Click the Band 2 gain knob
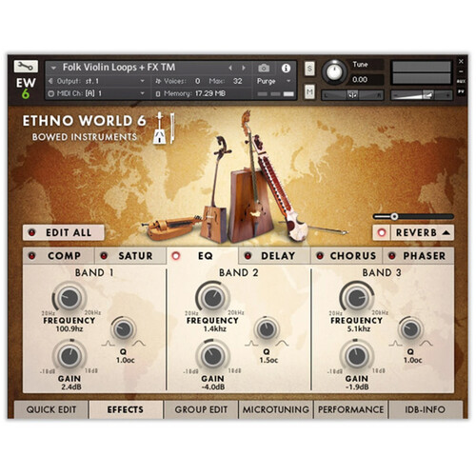This screenshot has height=476, width=476. (x=212, y=356)
